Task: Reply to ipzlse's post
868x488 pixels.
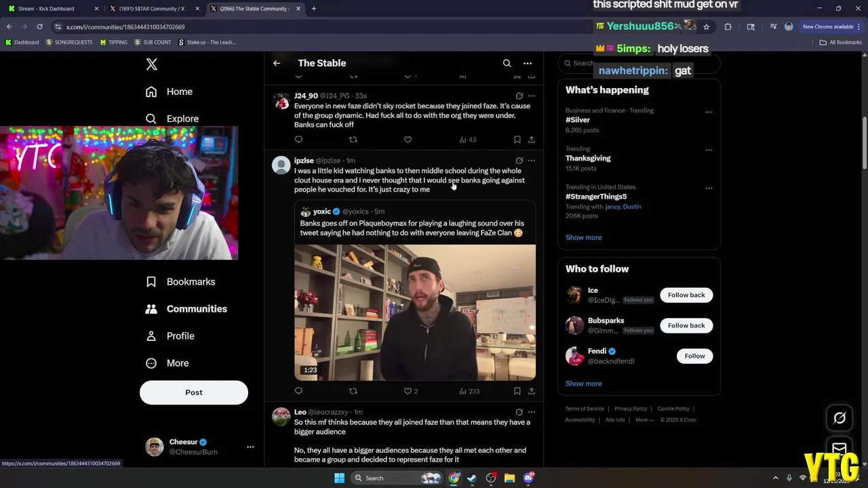Action: point(298,391)
